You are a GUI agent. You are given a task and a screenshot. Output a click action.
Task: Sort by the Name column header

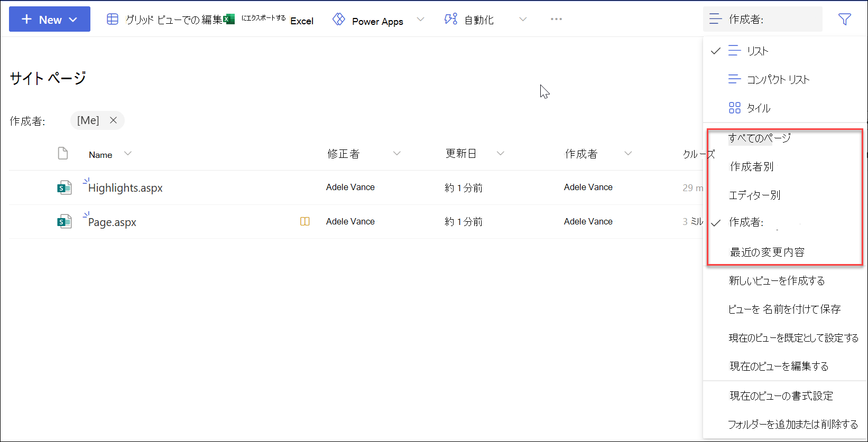[100, 155]
